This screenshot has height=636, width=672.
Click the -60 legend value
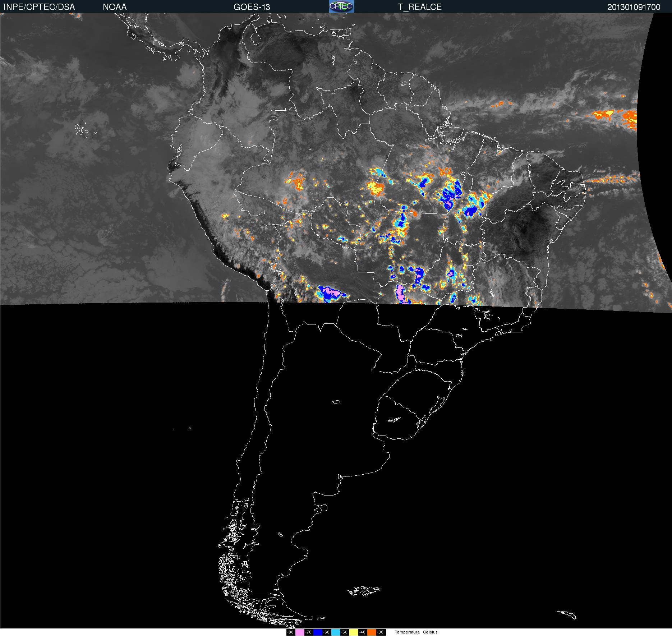[326, 632]
